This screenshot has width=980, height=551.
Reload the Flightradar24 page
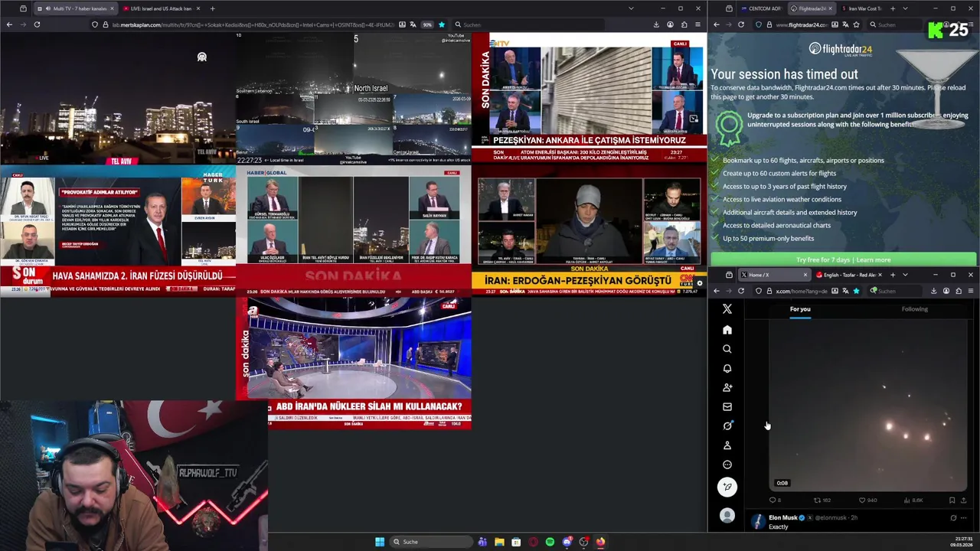click(x=741, y=24)
